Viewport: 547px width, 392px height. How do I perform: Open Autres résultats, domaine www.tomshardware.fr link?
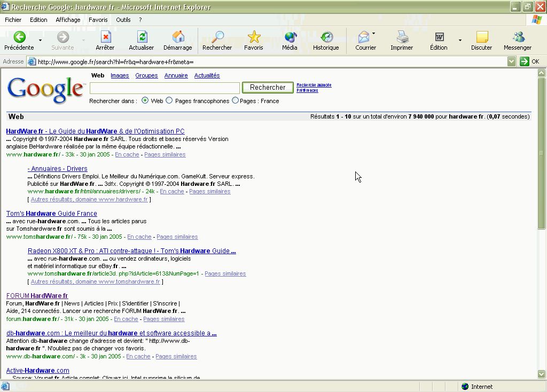pyautogui.click(x=95, y=281)
